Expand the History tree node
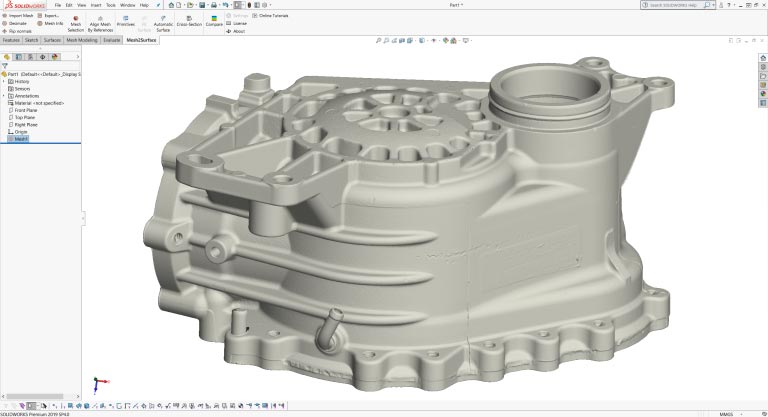This screenshot has width=768, height=417. [4, 81]
